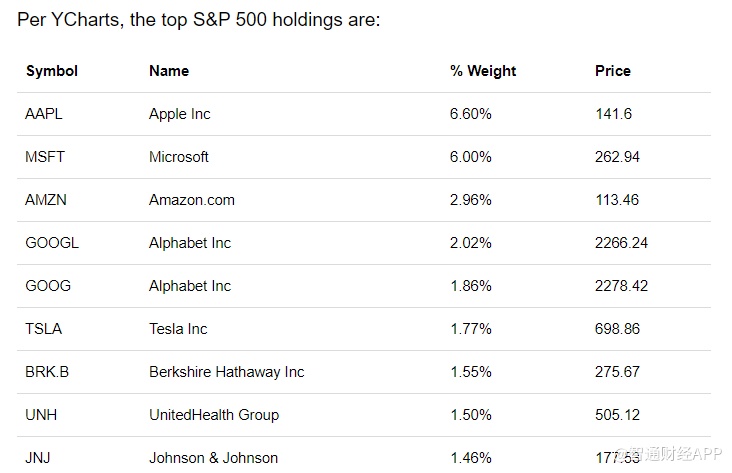
Task: Sort by the % Weight column header
Action: tap(483, 71)
